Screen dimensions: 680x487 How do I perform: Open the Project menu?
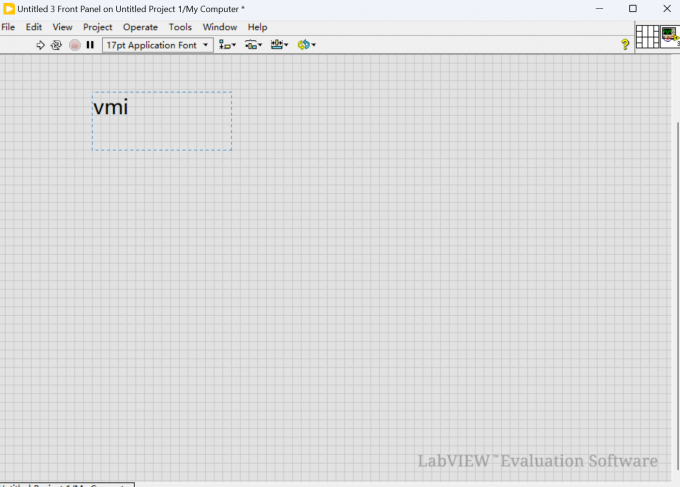[98, 27]
